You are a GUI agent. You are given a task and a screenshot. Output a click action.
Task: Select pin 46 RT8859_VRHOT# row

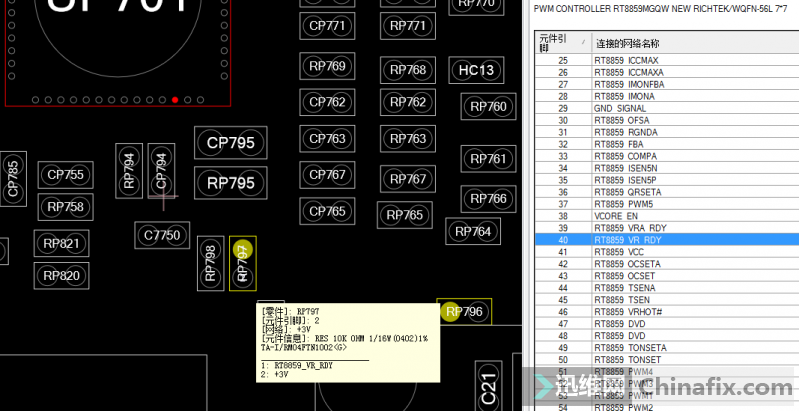tap(660, 312)
